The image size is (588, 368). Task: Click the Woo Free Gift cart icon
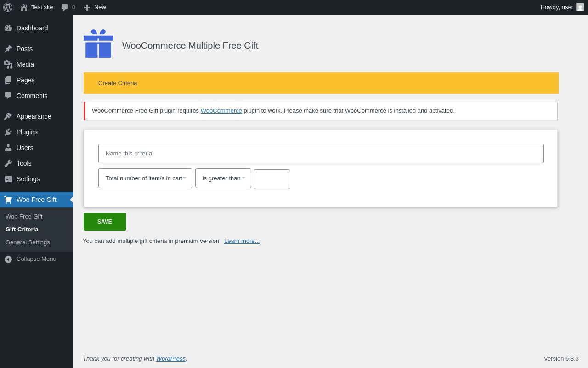[x=8, y=200]
